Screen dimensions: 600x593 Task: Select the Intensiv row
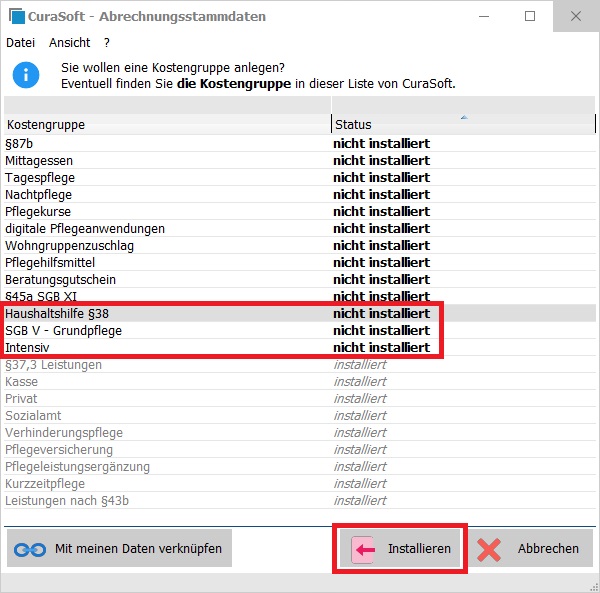pos(300,347)
